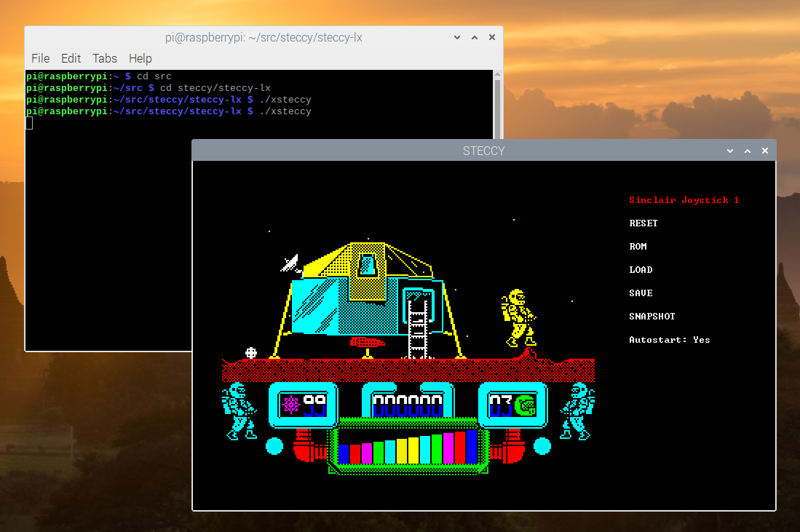The height and width of the screenshot is (532, 800).
Task: Close the terminal window
Action: click(x=492, y=37)
